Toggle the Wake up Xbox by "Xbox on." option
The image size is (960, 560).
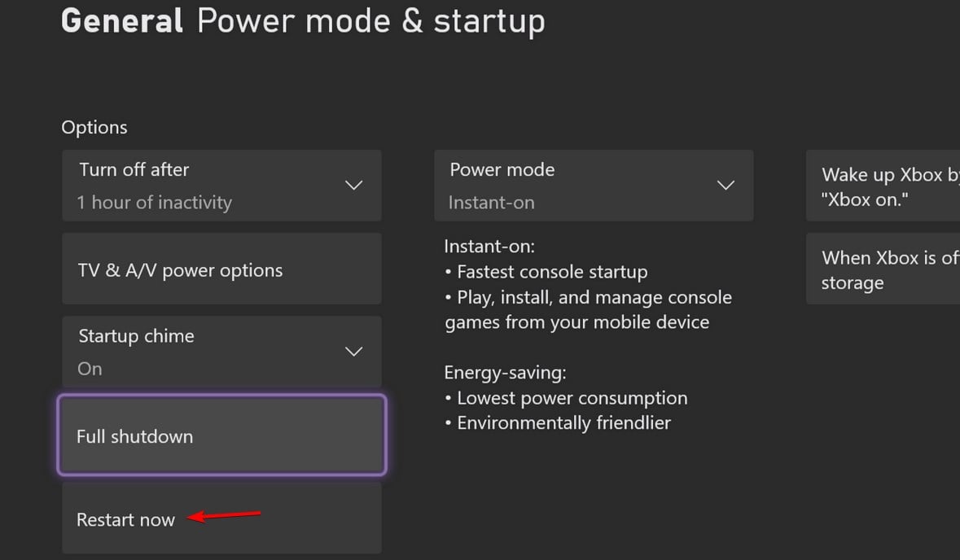tap(883, 187)
